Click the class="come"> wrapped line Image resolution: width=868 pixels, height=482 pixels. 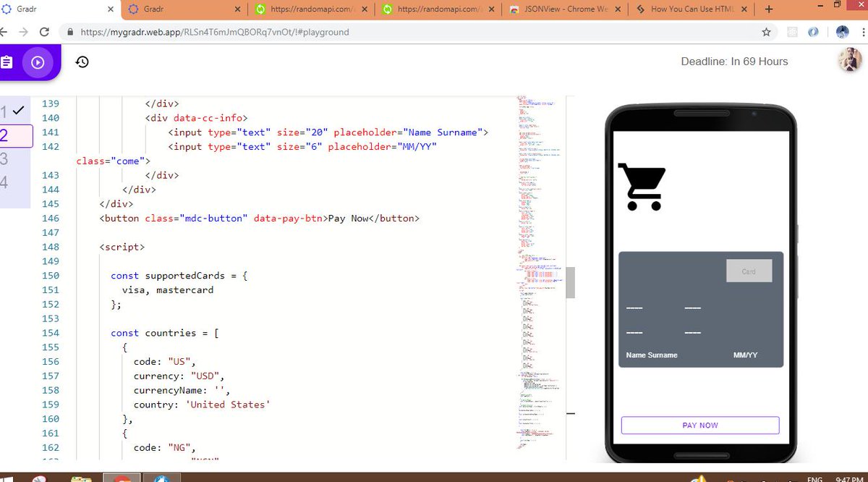pos(113,161)
